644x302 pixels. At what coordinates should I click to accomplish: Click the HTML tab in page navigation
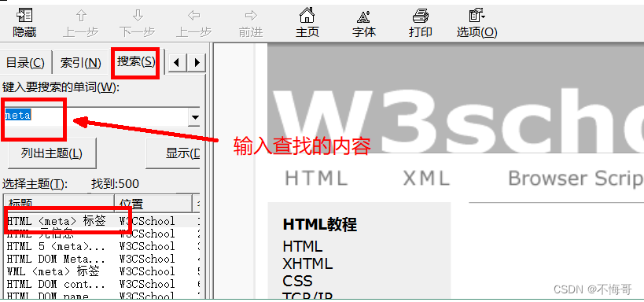pyautogui.click(x=316, y=179)
